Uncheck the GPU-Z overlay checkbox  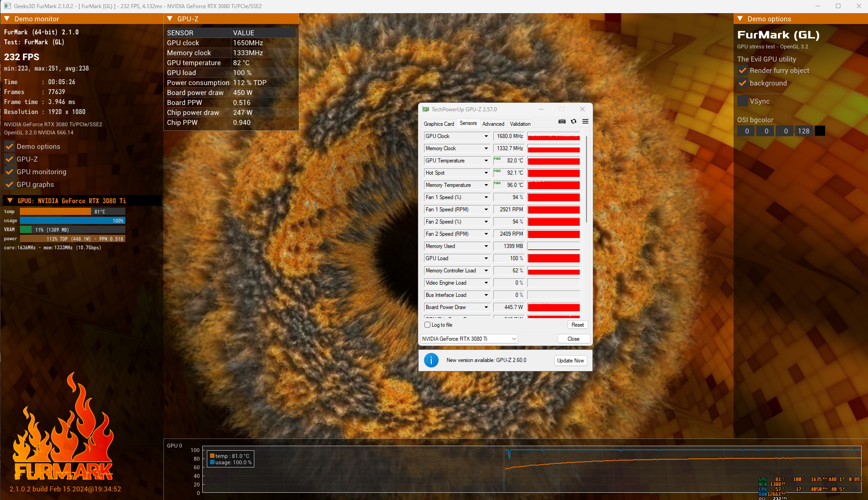tap(9, 159)
